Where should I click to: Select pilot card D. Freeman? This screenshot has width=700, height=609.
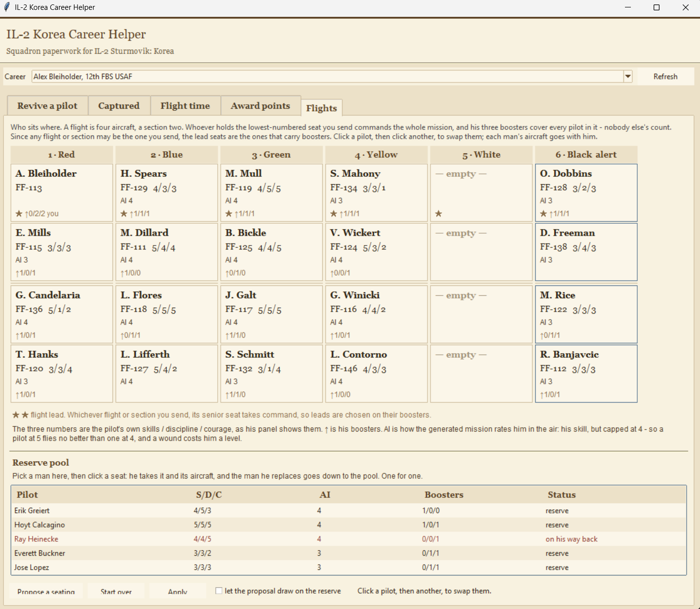(x=586, y=252)
